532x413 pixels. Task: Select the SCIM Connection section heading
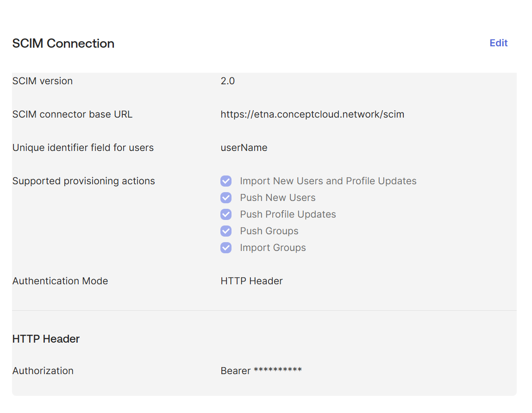click(63, 43)
